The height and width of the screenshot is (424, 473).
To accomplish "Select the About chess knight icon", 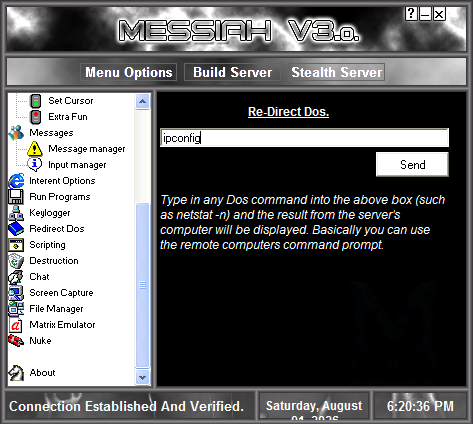I will [x=16, y=373].
